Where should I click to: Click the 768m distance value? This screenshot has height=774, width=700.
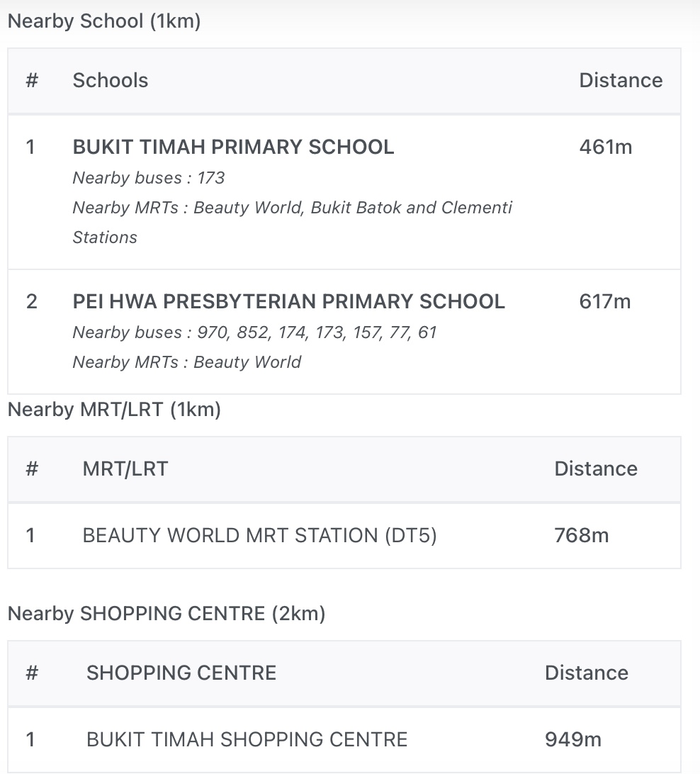[x=581, y=535]
